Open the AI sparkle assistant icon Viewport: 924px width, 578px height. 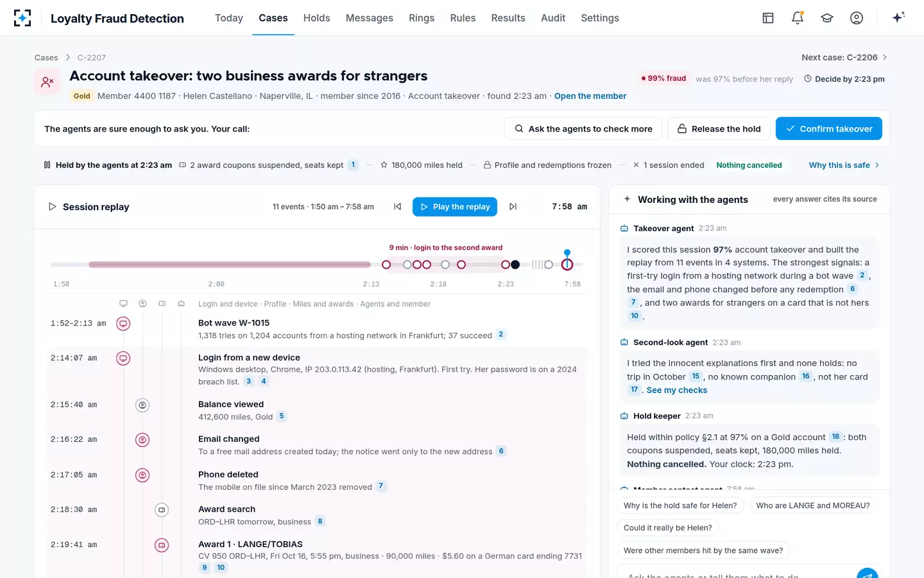(x=898, y=17)
